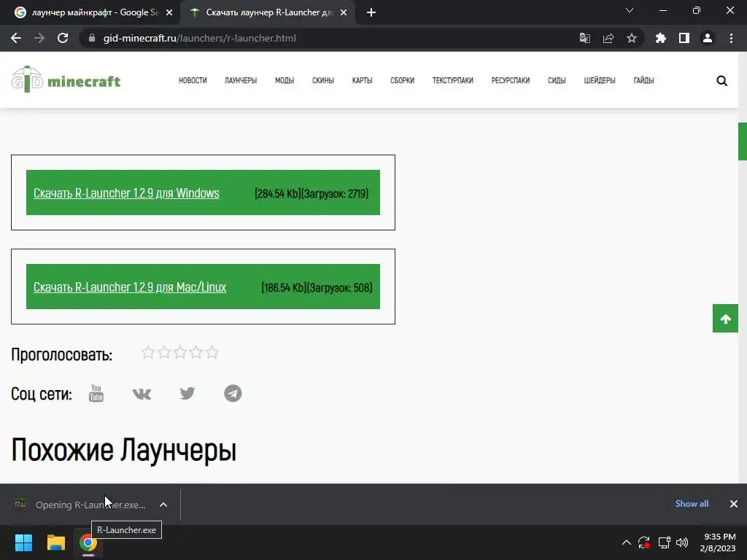Open the Google Translate page icon
747x560 pixels.
pos(584,38)
